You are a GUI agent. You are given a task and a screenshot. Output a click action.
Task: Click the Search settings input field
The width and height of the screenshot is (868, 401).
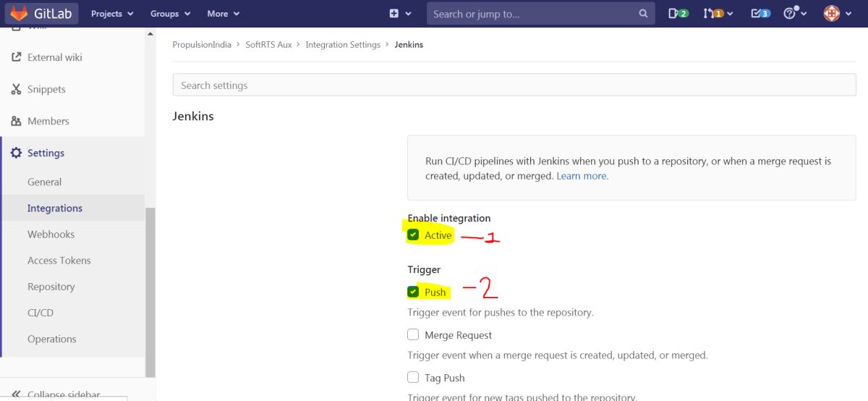[514, 85]
